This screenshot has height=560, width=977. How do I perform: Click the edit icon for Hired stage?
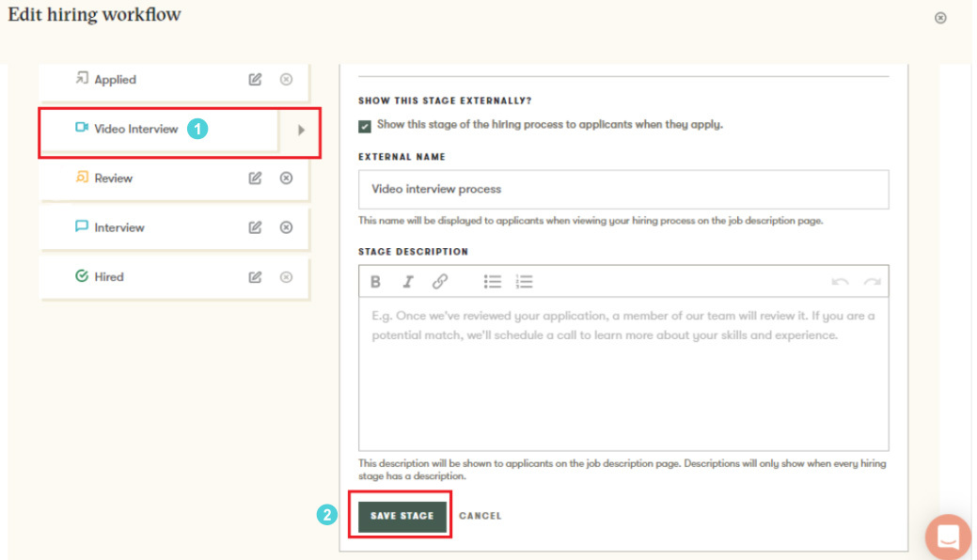pyautogui.click(x=255, y=277)
